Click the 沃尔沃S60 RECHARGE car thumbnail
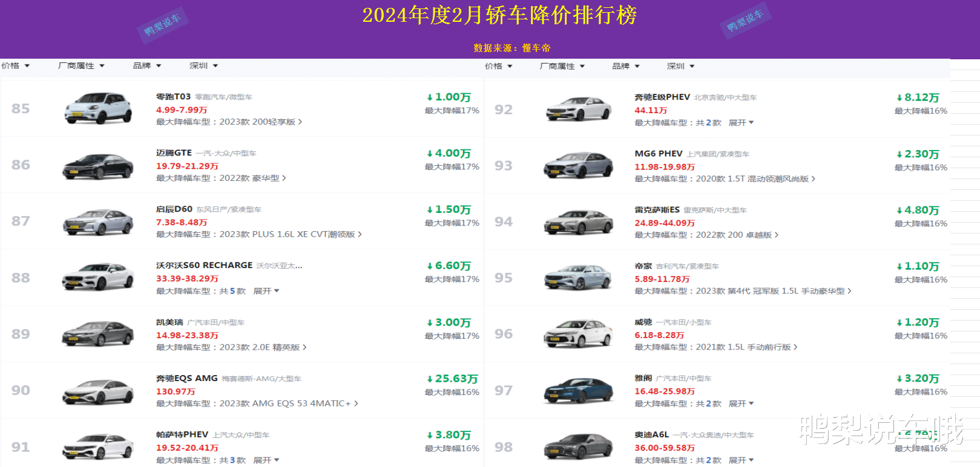Image resolution: width=980 pixels, height=467 pixels. coord(98,278)
